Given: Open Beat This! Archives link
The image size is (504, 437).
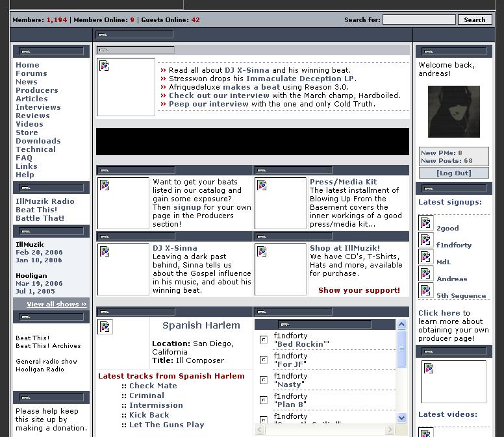Looking at the screenshot, I should (x=48, y=345).
